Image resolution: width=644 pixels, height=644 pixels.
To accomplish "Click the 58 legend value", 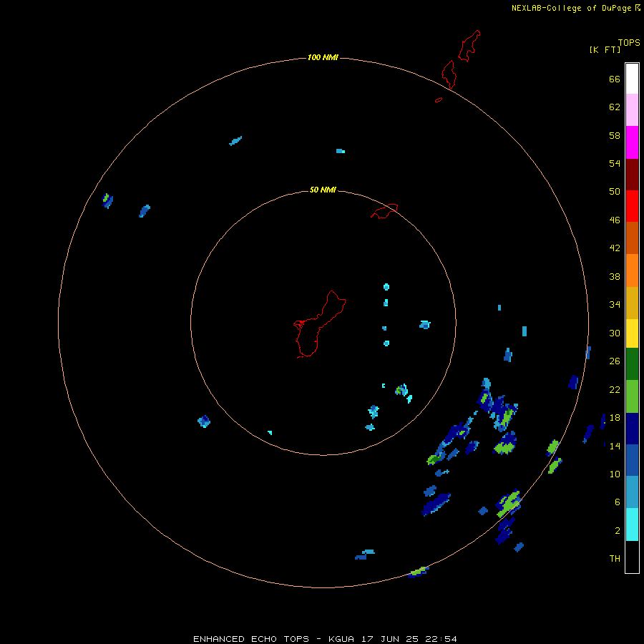I will [x=615, y=135].
